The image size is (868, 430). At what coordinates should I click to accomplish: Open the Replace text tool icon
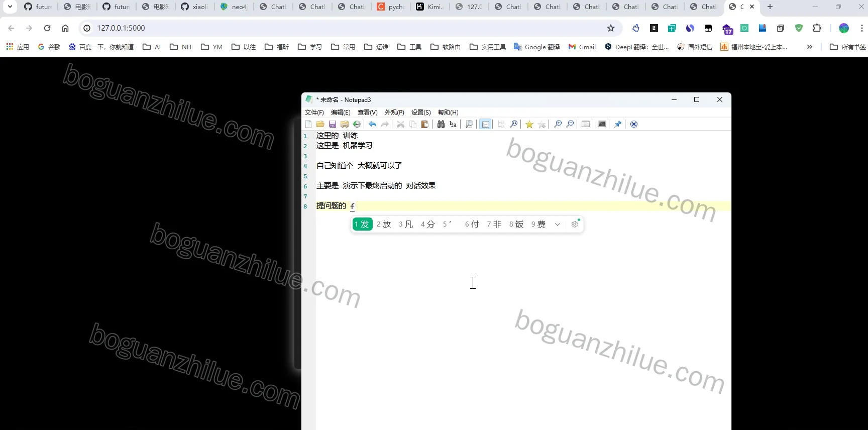[453, 124]
